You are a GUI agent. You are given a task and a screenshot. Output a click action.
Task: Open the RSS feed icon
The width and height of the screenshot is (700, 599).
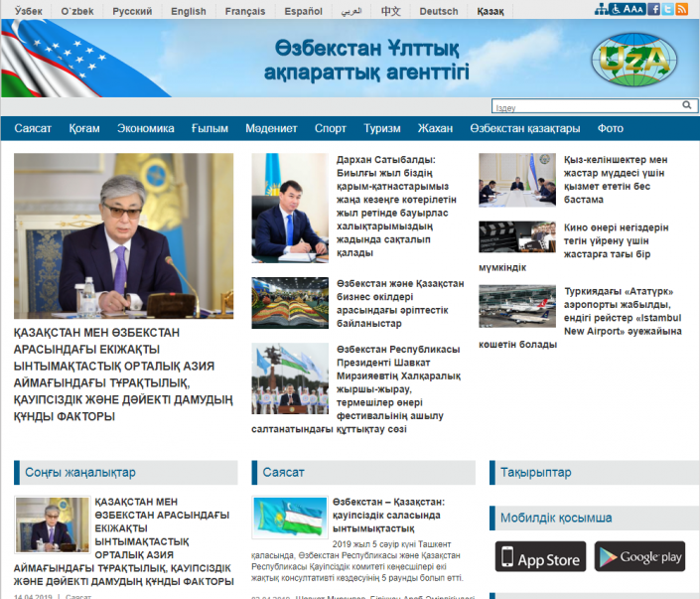point(682,9)
